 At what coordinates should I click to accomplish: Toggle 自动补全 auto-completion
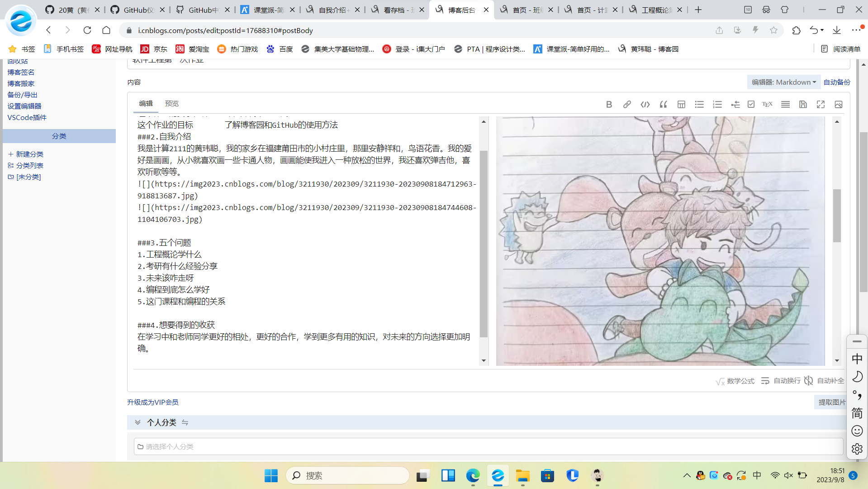(x=824, y=381)
